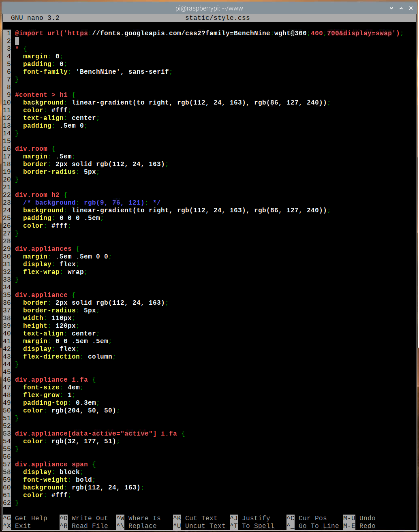Click the 'div.appliances {' selector
Image resolution: width=419 pixels, height=532 pixels.
coord(47,249)
